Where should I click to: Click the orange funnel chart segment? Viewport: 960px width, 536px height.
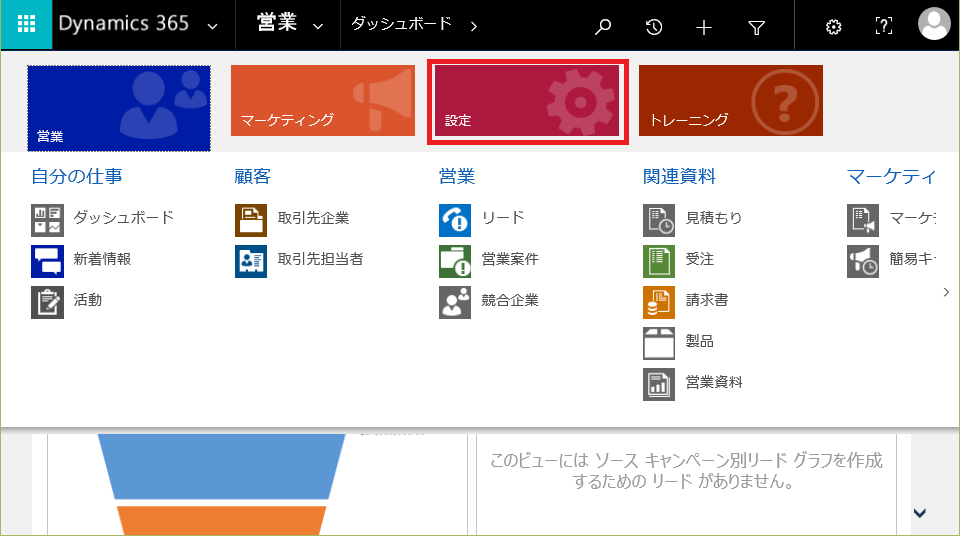coord(222,520)
